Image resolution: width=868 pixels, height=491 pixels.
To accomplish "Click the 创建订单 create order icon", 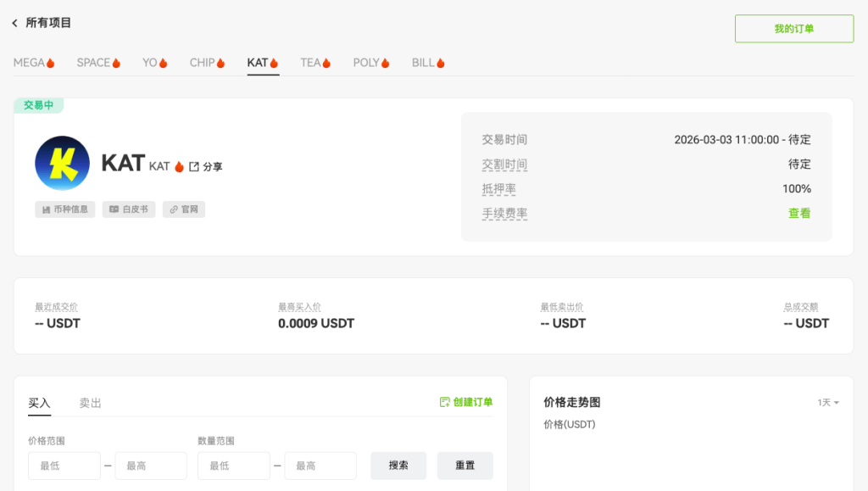I will 444,401.
